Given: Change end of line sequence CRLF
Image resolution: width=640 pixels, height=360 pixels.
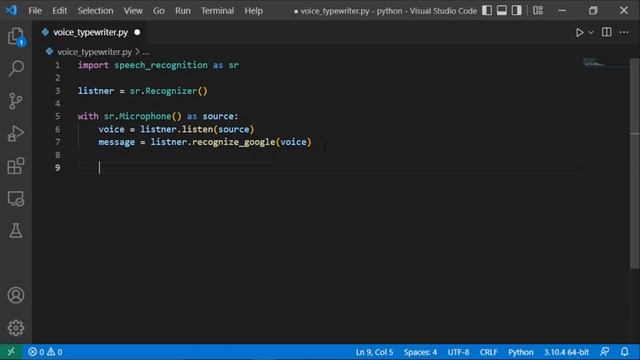Looking at the screenshot, I should [x=489, y=352].
